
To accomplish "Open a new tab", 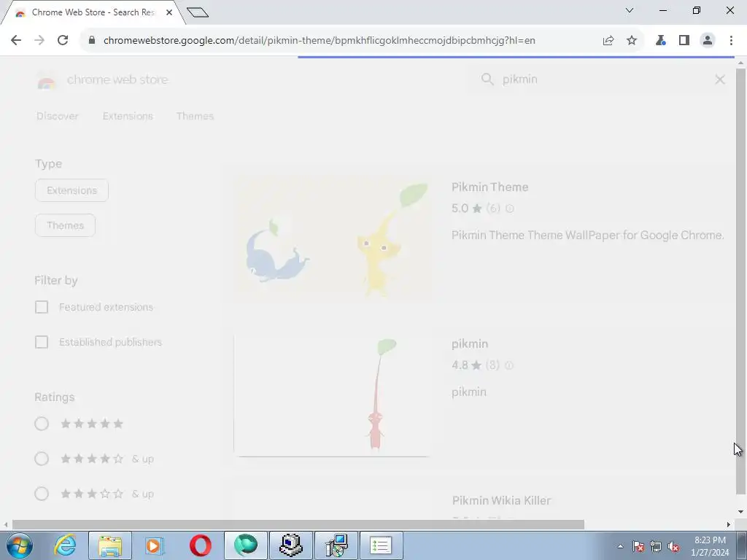I will (x=198, y=12).
